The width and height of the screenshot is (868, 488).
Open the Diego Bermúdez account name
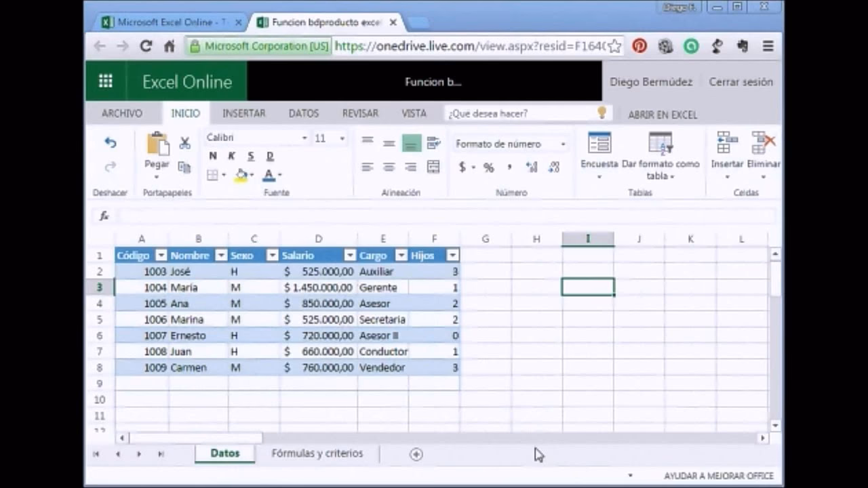[651, 81]
